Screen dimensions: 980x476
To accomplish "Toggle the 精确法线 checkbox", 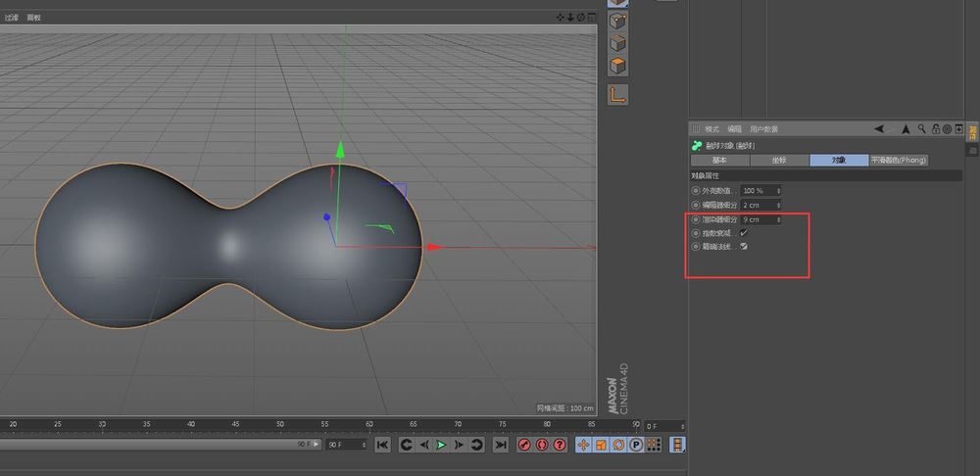I will (x=744, y=247).
